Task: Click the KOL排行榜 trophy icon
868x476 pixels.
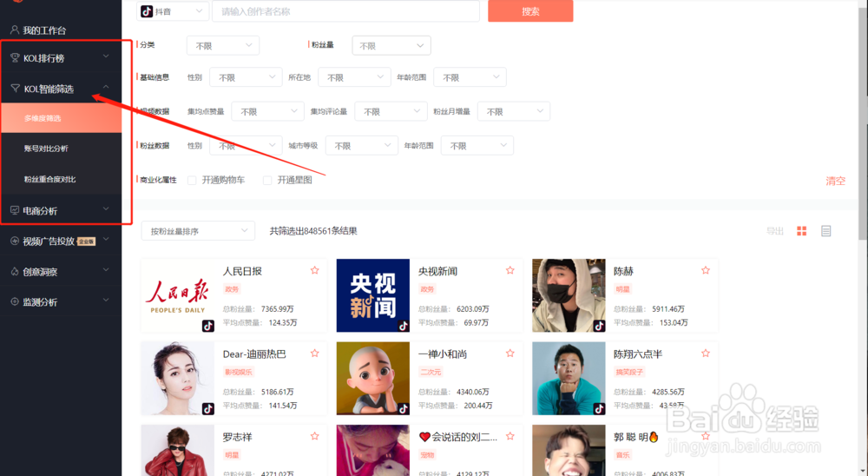Action: click(x=15, y=57)
